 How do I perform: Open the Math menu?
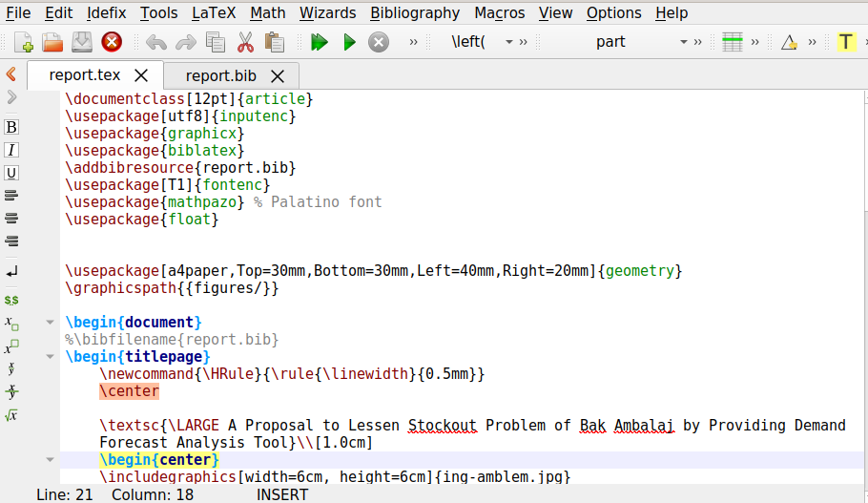(x=267, y=12)
